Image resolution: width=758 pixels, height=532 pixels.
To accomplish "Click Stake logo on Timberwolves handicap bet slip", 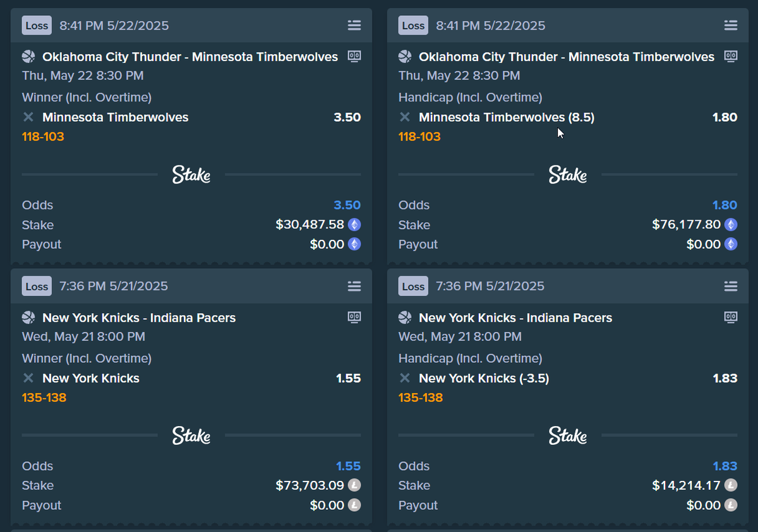I will coord(568,174).
